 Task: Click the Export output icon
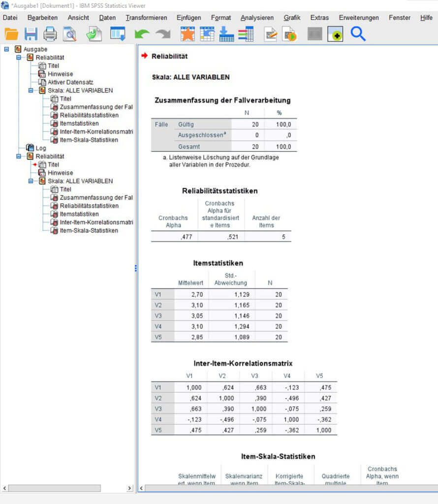pos(94,34)
